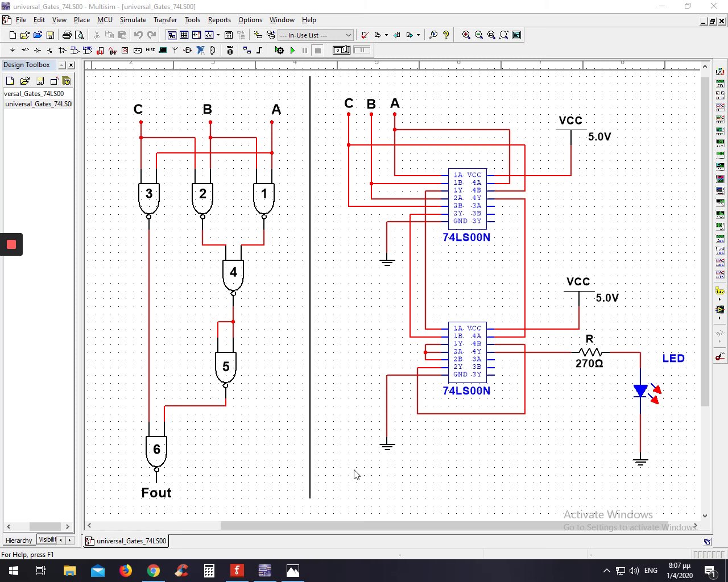Screen dimensions: 728x582
Task: Place a CMOS component
Action: [87, 51]
